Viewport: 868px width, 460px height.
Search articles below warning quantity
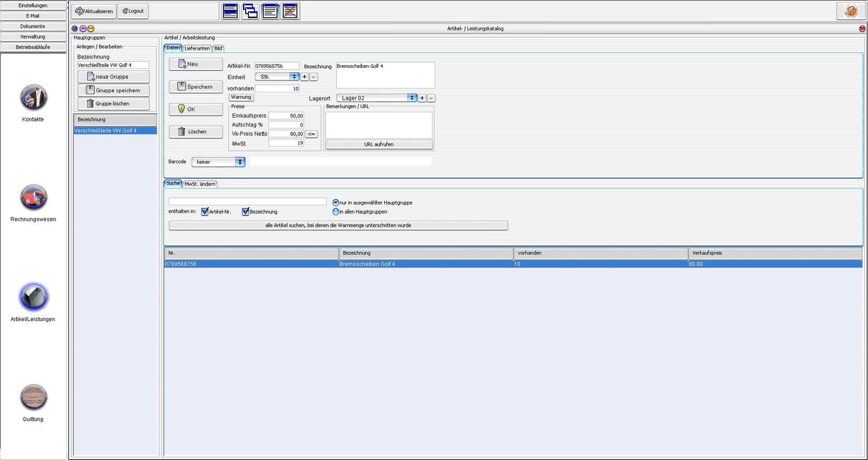point(339,226)
